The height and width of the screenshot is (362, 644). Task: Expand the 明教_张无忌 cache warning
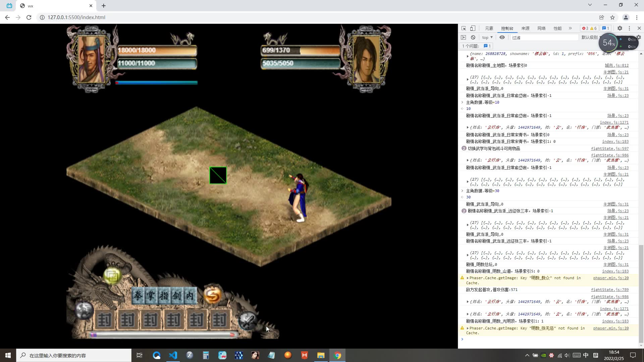pos(468,328)
